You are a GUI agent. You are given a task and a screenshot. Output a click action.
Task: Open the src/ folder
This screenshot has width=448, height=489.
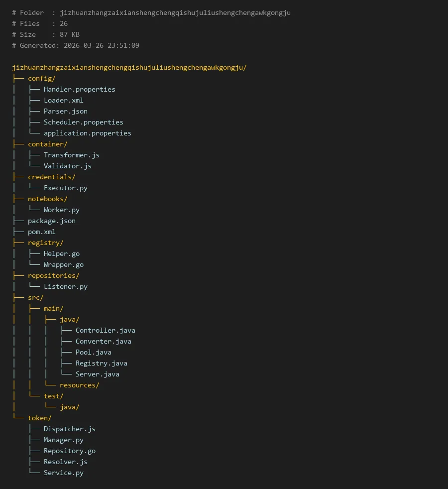point(35,297)
